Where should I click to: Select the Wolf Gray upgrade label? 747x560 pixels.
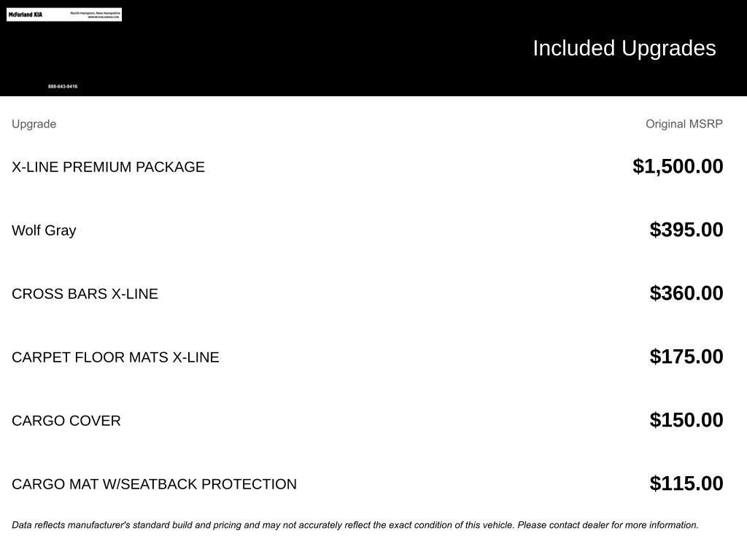44,230
